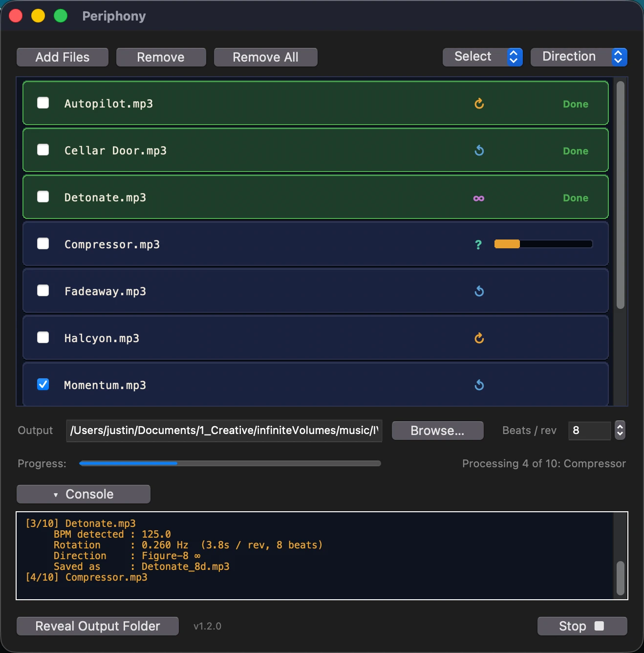
Task: Click the figure-8 infinity icon for Detonate.mp3
Action: (479, 198)
